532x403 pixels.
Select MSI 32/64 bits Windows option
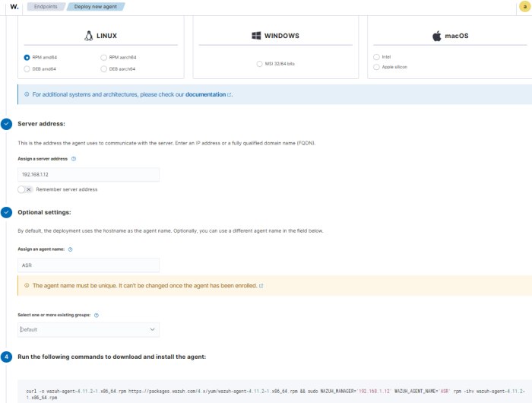pyautogui.click(x=260, y=64)
